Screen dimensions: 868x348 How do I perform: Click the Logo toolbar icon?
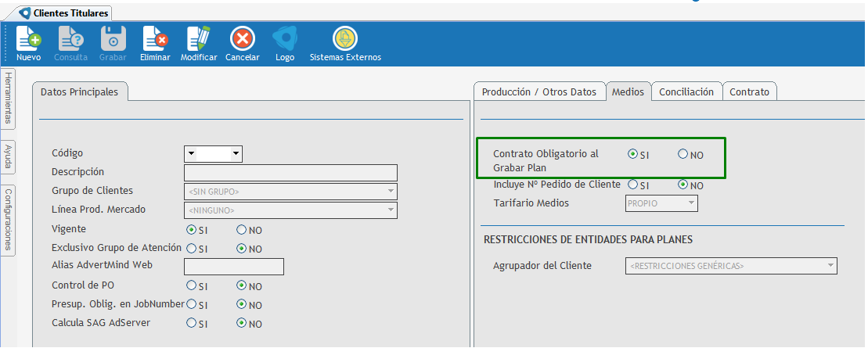285,39
